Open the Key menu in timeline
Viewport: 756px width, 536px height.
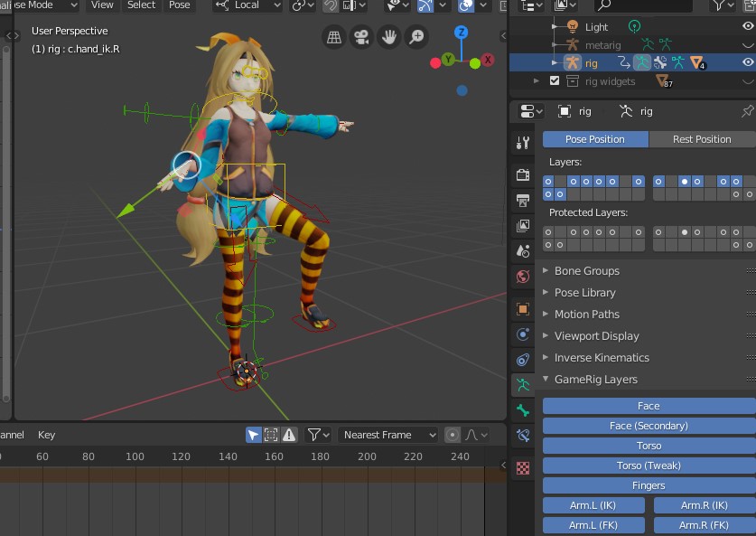click(46, 435)
